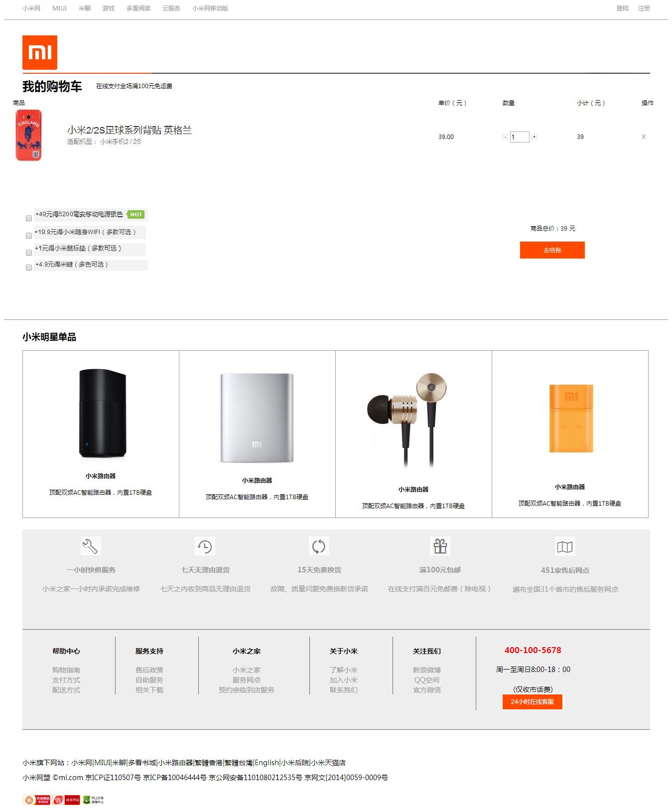
Task: Tick the +1元 mouse pad checkbox
Action: pos(29,253)
